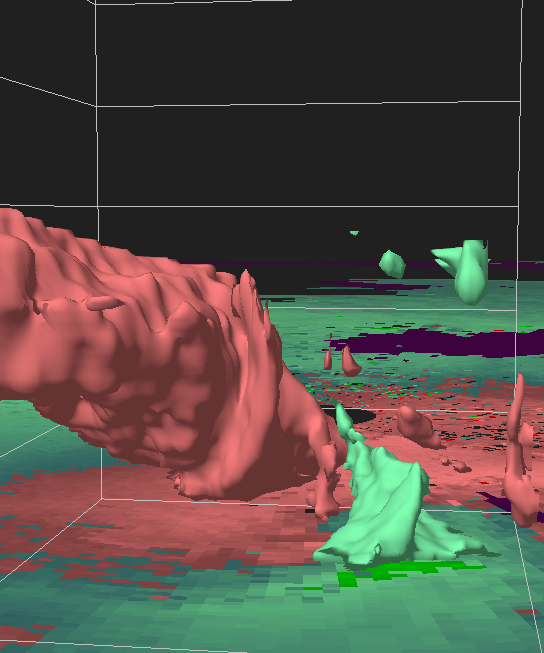
Task: Click the small purple patch near the red spire
Action: (495, 501)
